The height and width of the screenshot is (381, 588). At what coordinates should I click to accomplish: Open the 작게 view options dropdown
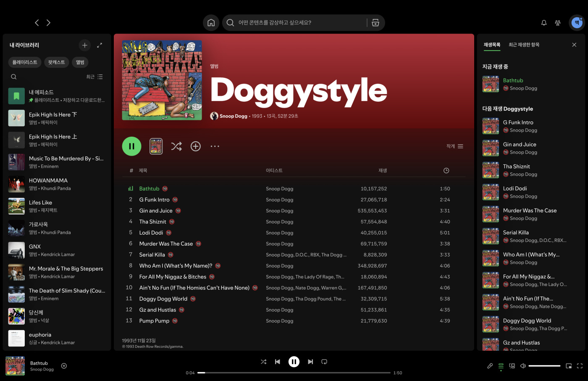tap(454, 146)
